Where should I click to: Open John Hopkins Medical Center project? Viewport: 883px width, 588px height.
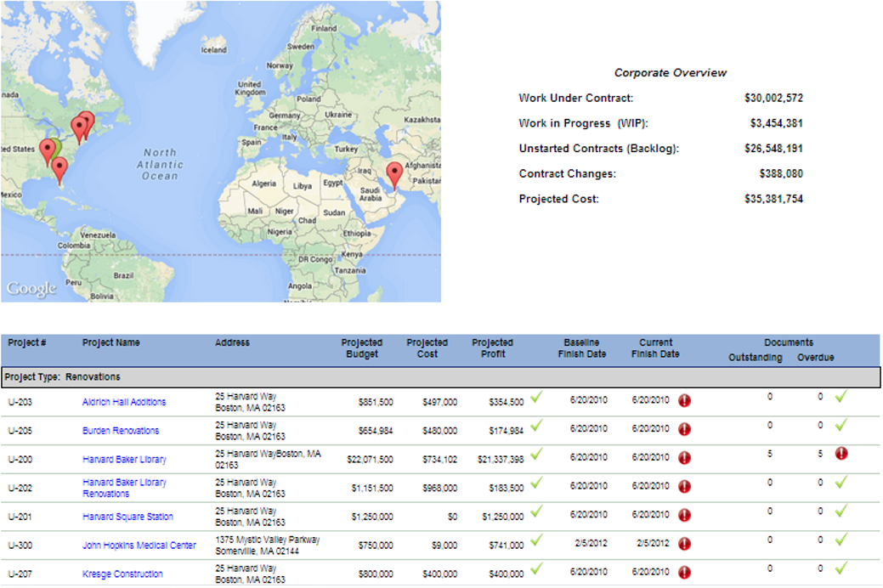coord(139,546)
